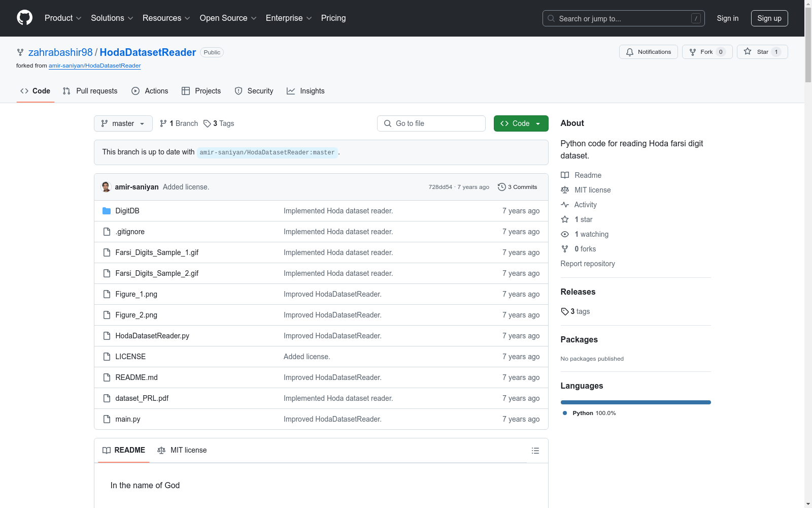Switch to the Insights tab
Viewport: 812px width, 508px height.
click(306, 91)
